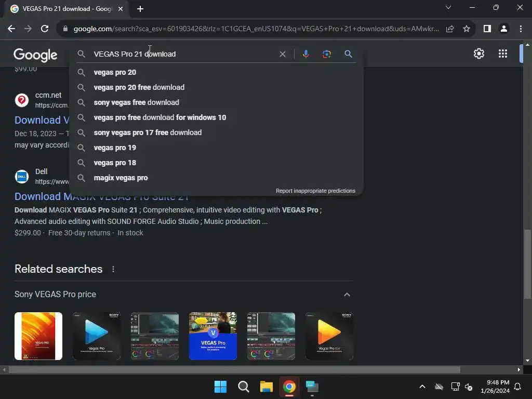Open blue play-arrow Vegas Pro thumbnail
Screen dimensions: 532x399
pos(97,336)
